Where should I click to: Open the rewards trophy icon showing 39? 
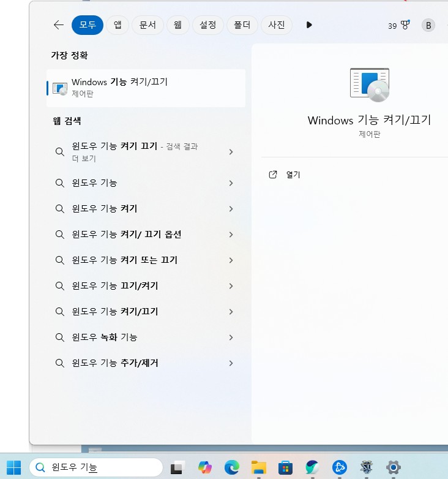tap(399, 25)
